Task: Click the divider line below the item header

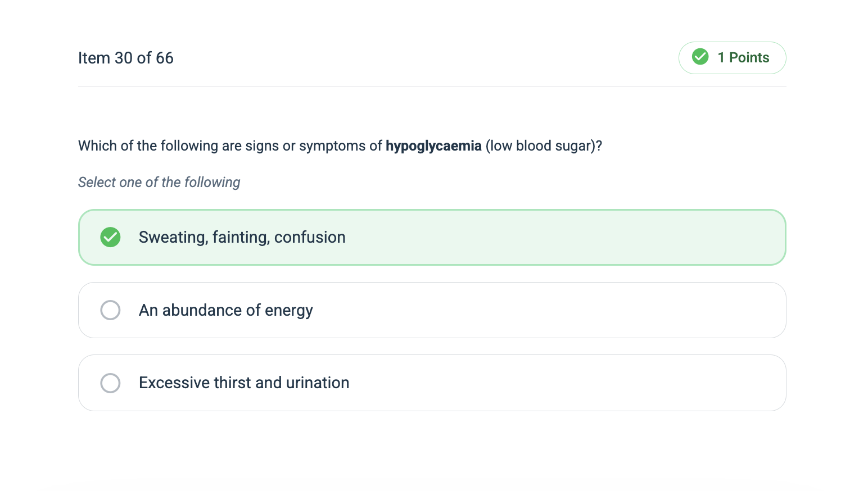Action: pos(432,86)
